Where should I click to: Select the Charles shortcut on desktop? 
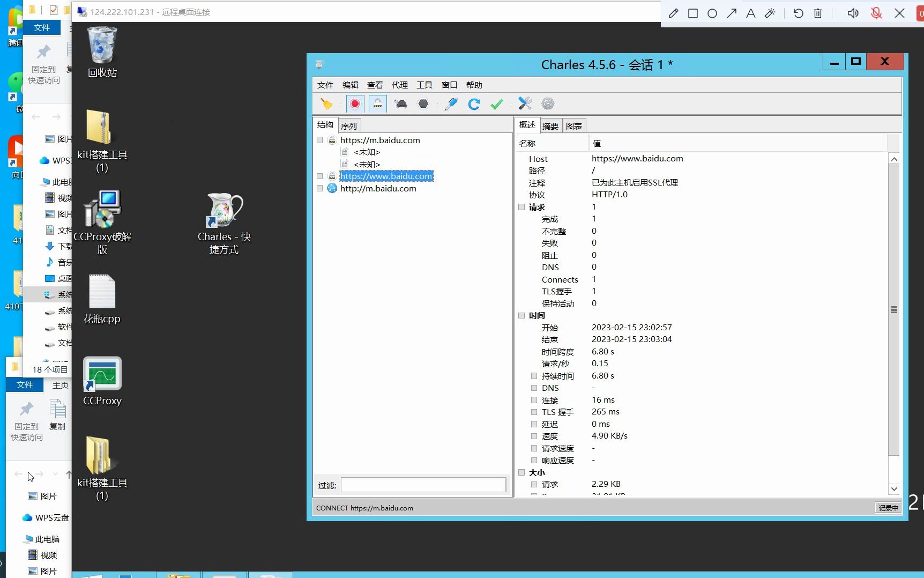224,224
